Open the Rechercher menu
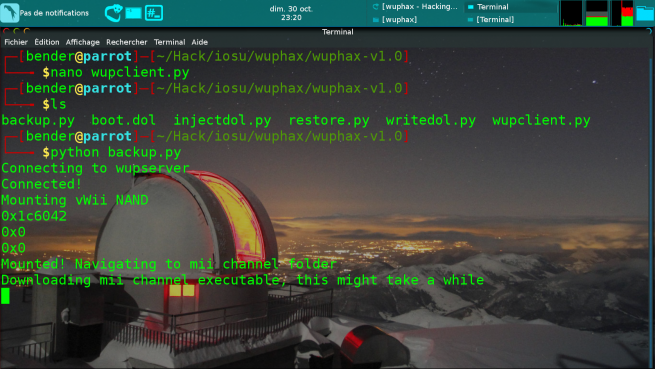The width and height of the screenshot is (655, 369). [x=127, y=42]
